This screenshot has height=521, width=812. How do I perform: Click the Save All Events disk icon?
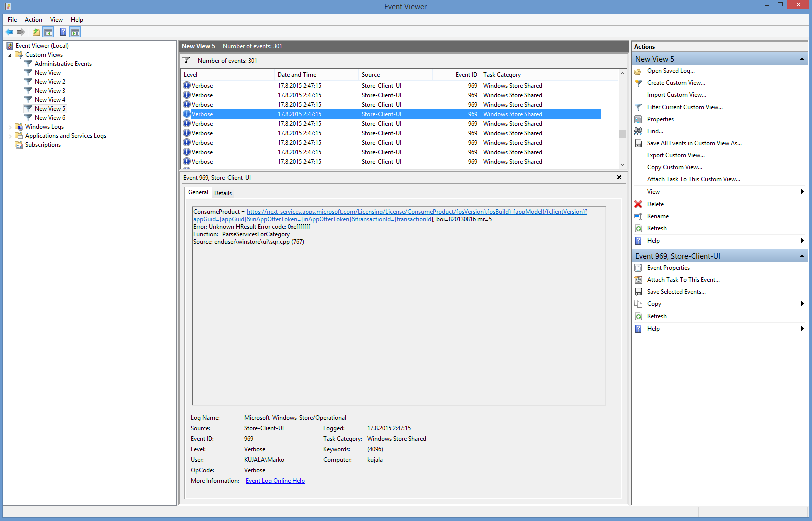click(638, 143)
